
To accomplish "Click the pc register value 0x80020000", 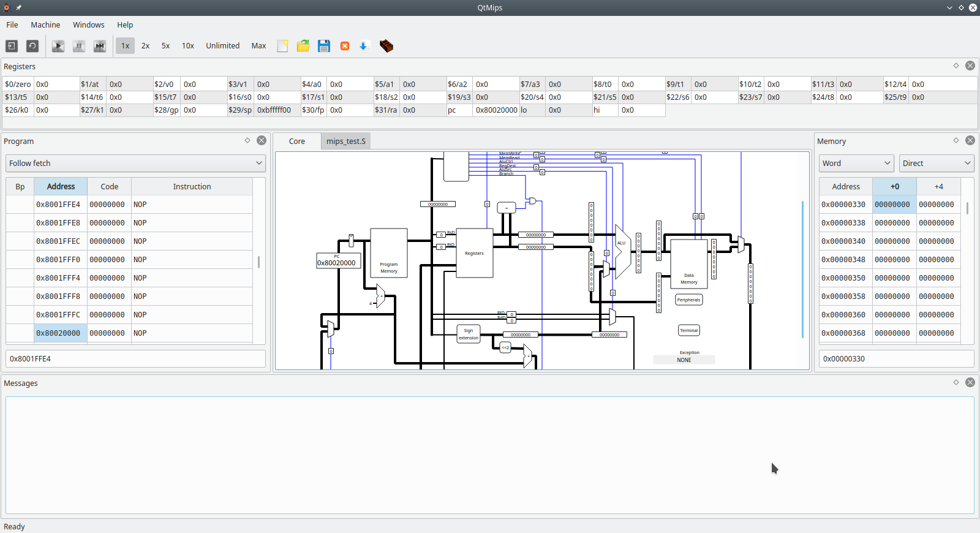I will 496,110.
